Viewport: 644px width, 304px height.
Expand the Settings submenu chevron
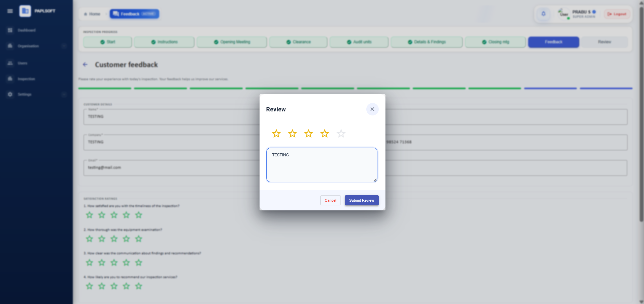point(64,94)
